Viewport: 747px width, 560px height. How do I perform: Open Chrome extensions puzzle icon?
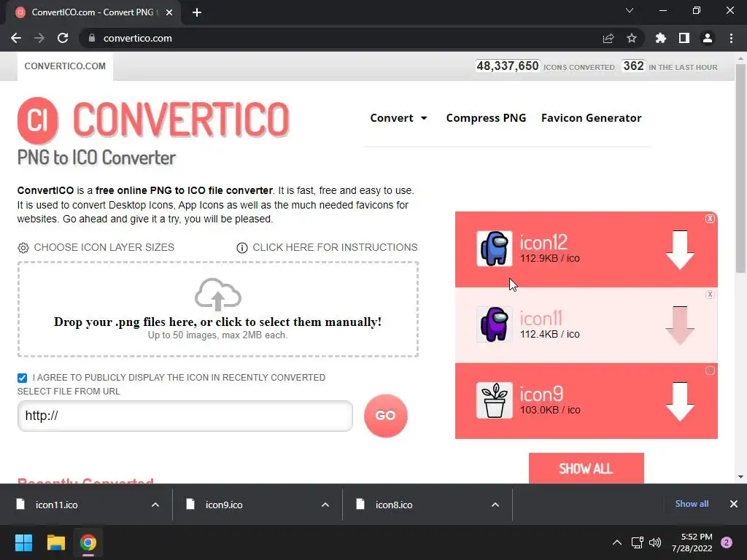pyautogui.click(x=661, y=38)
